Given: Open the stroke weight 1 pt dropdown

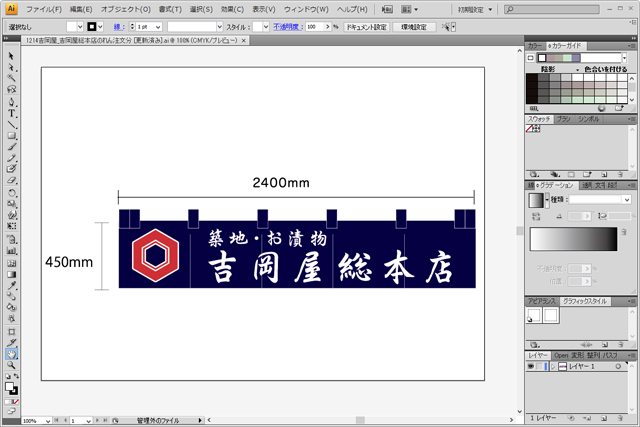Looking at the screenshot, I should pos(158,26).
